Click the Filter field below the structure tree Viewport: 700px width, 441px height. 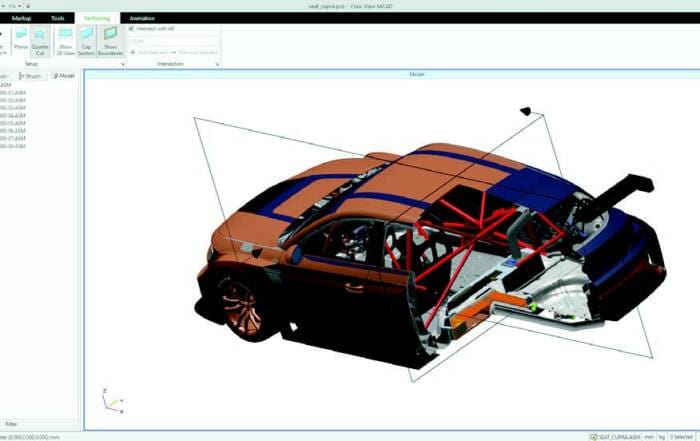click(x=39, y=424)
